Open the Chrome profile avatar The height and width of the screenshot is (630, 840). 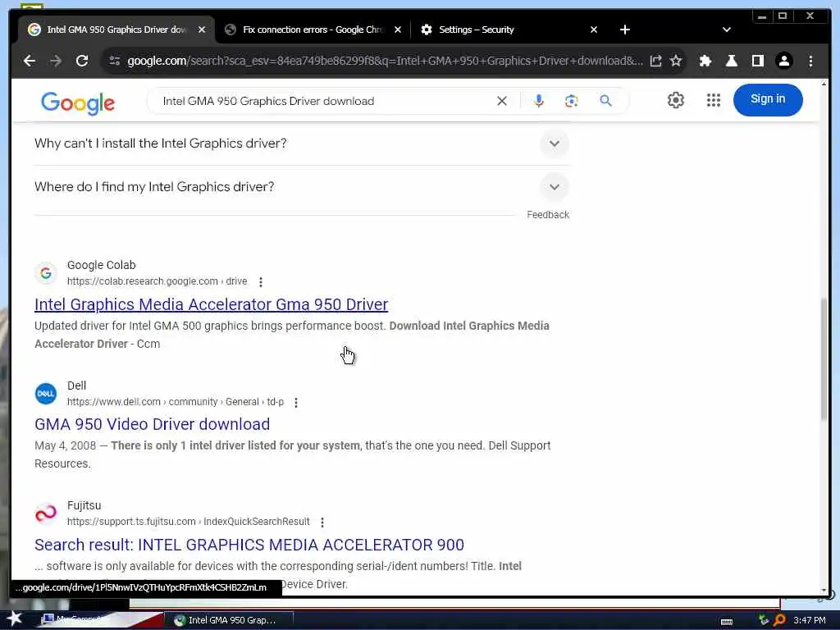point(783,61)
